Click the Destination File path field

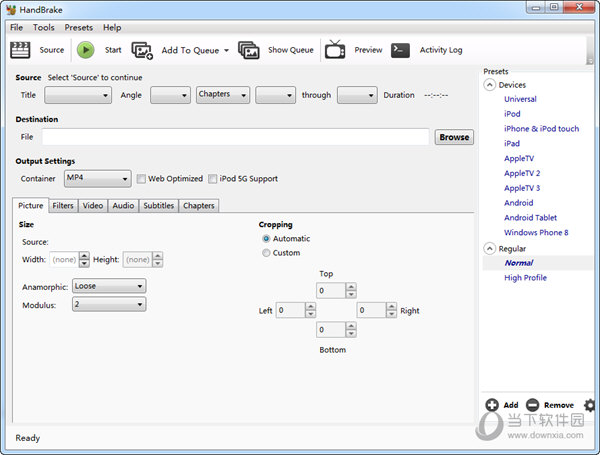click(x=235, y=137)
